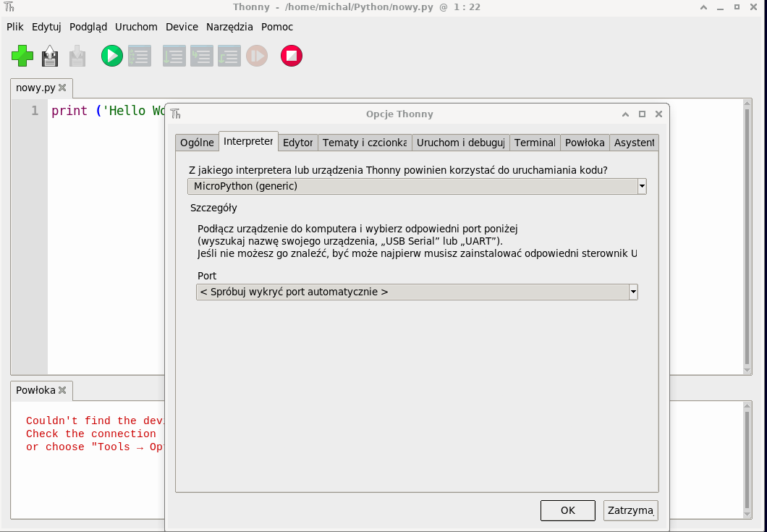
Task: Click the MicroPython (generic) combo box field
Action: pyautogui.click(x=418, y=187)
